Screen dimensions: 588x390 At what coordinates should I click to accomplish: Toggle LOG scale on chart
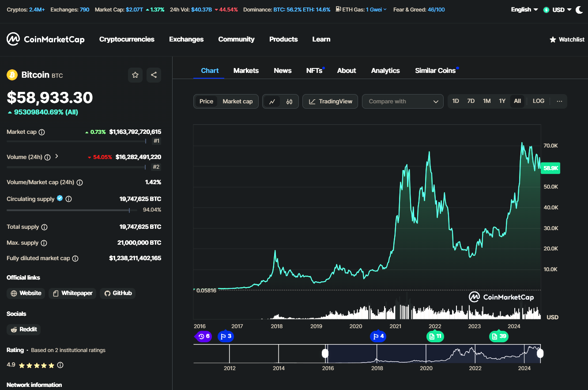[x=539, y=101]
